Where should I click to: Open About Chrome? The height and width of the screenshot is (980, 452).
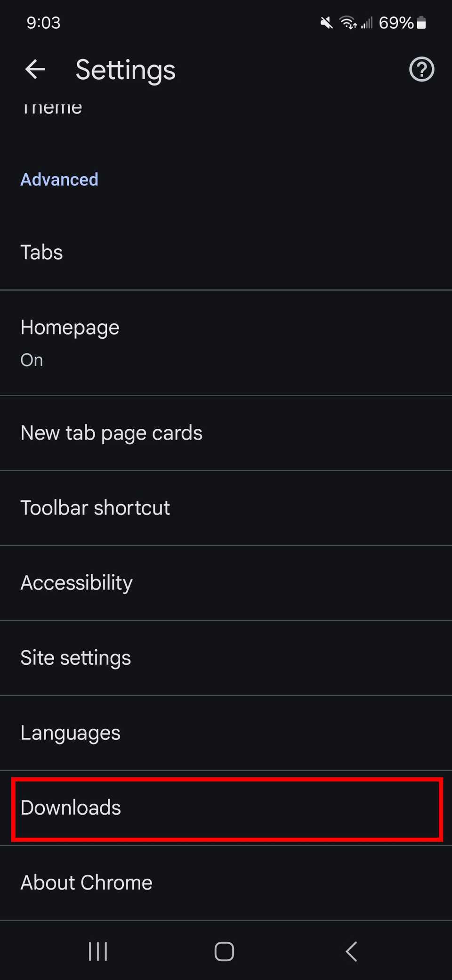pos(226,882)
